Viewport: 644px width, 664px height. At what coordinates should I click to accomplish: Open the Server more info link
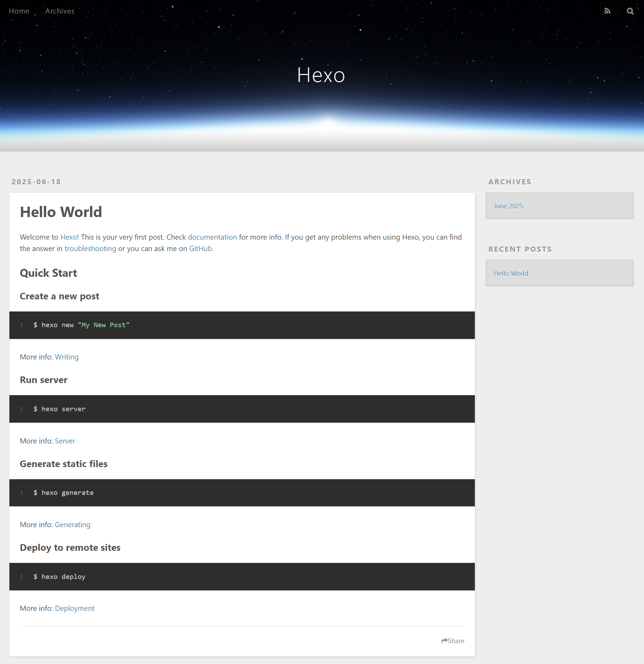point(65,441)
